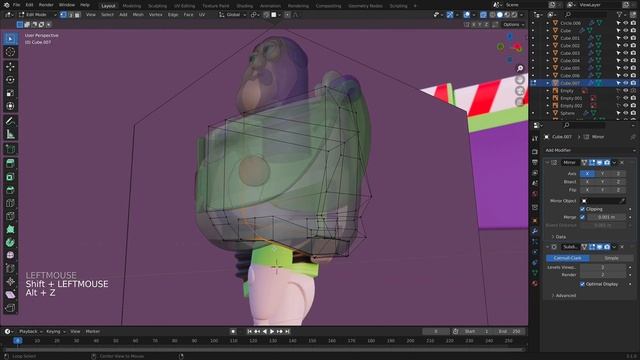Screen dimensions: 640x360
Task: Select the Rip Region tool
Action: (11, 307)
